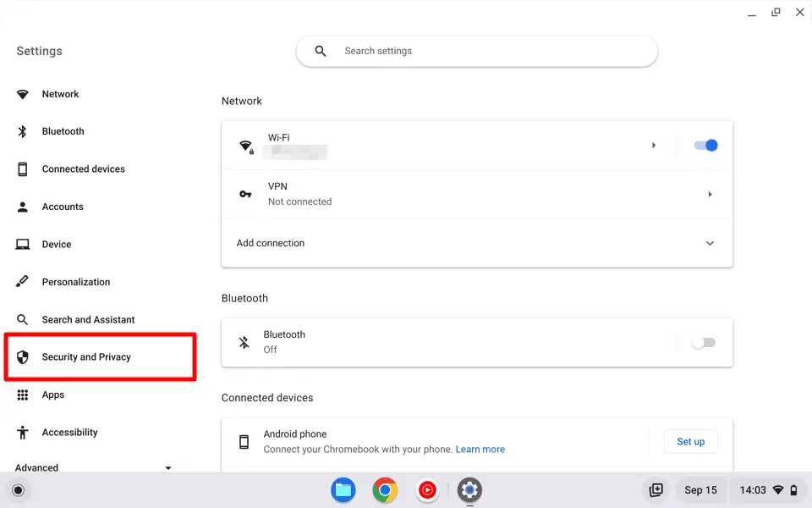
Task: Open Security and Privacy settings
Action: tap(87, 356)
